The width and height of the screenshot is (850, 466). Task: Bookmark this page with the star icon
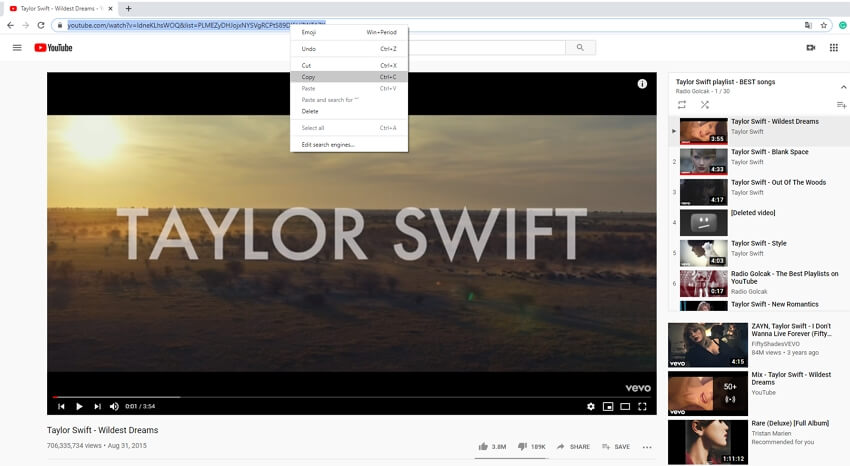coord(824,25)
